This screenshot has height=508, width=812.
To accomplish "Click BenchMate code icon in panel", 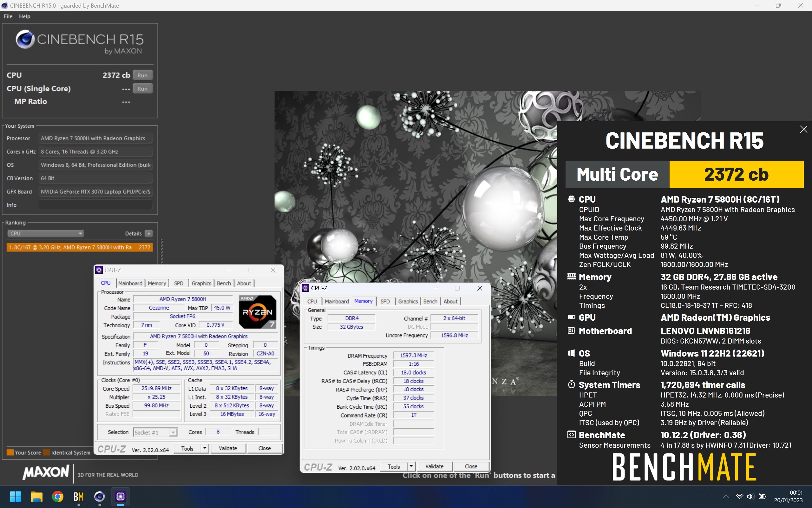I will point(571,435).
